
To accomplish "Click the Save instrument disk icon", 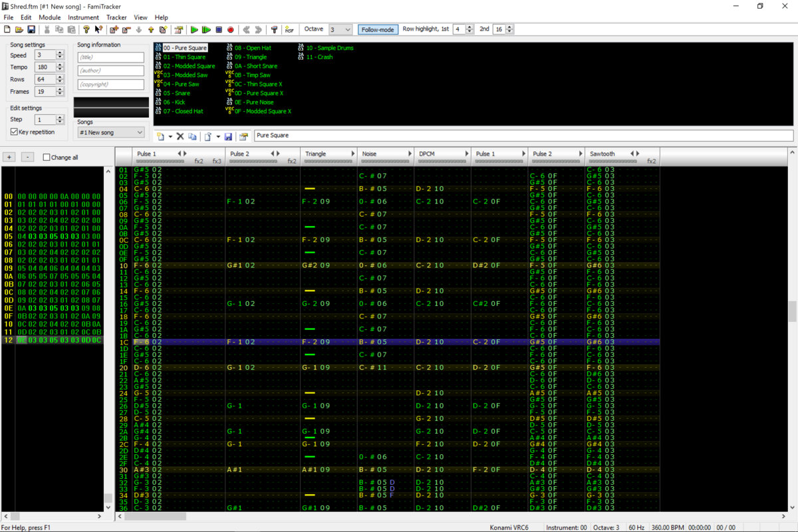I will pos(229,136).
